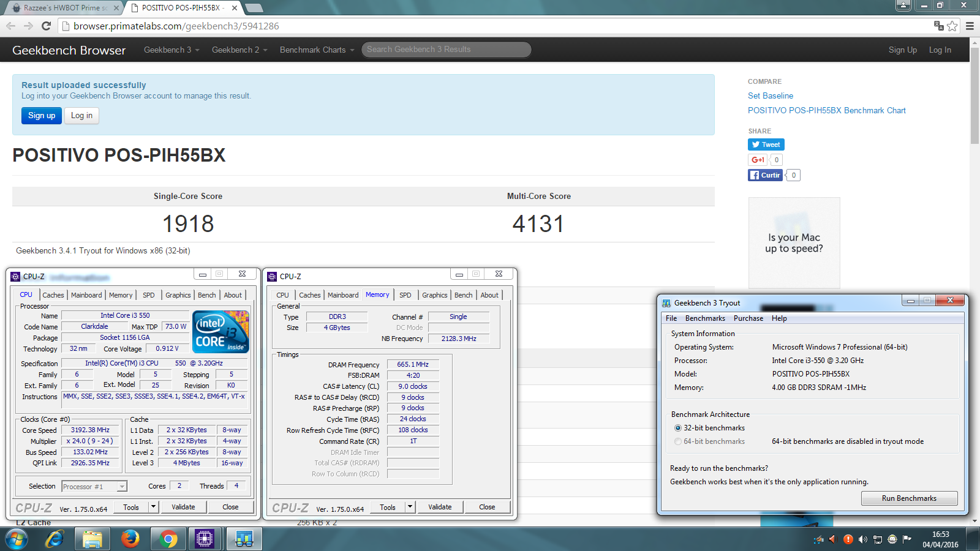Screen dimensions: 980x551
Task: Open the About tab in right CPU-Z window
Action: pyautogui.click(x=489, y=295)
